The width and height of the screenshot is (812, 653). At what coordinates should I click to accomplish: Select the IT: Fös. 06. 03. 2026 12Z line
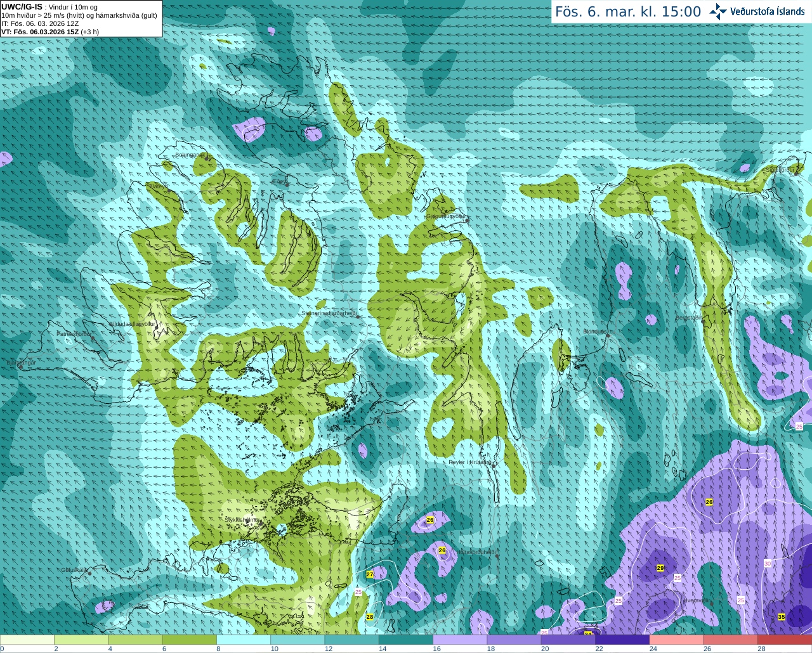(40, 23)
